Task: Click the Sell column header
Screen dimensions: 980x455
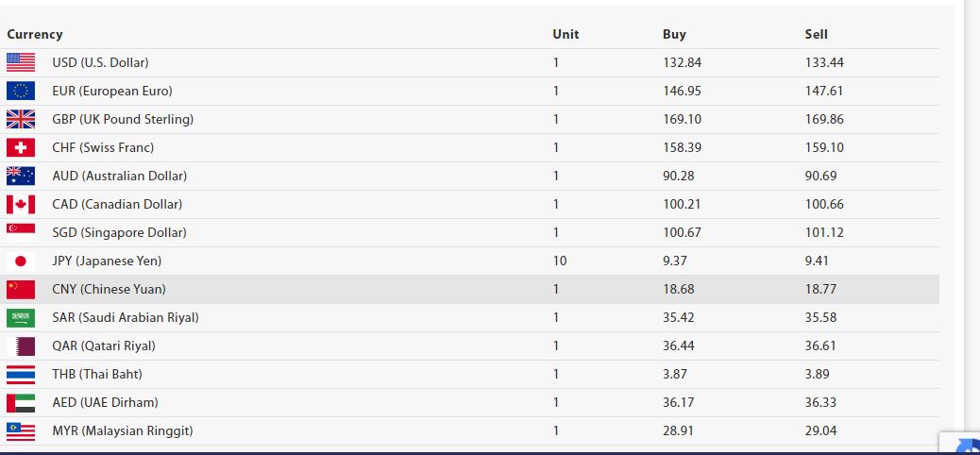Action: (x=817, y=34)
